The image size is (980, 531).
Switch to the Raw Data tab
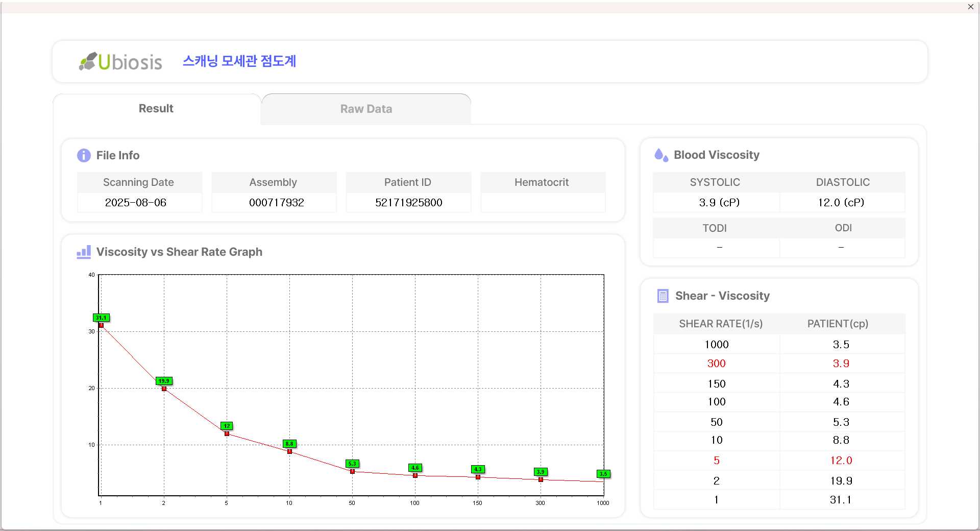366,109
